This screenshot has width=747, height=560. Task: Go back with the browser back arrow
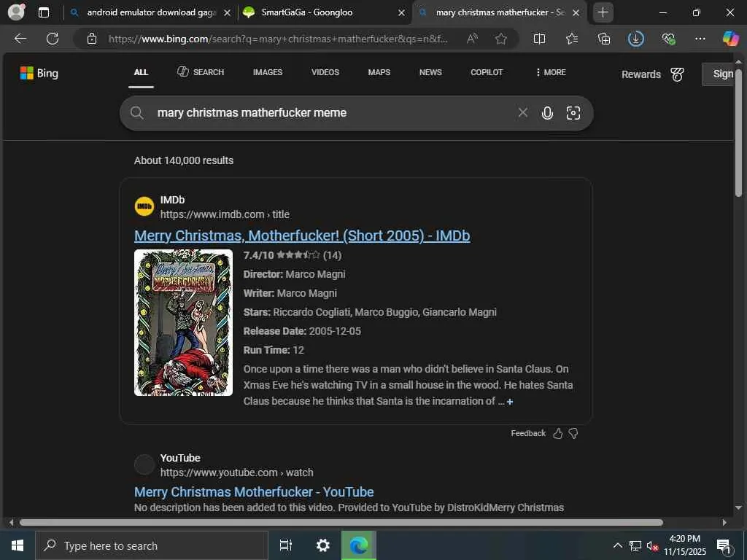[20, 39]
